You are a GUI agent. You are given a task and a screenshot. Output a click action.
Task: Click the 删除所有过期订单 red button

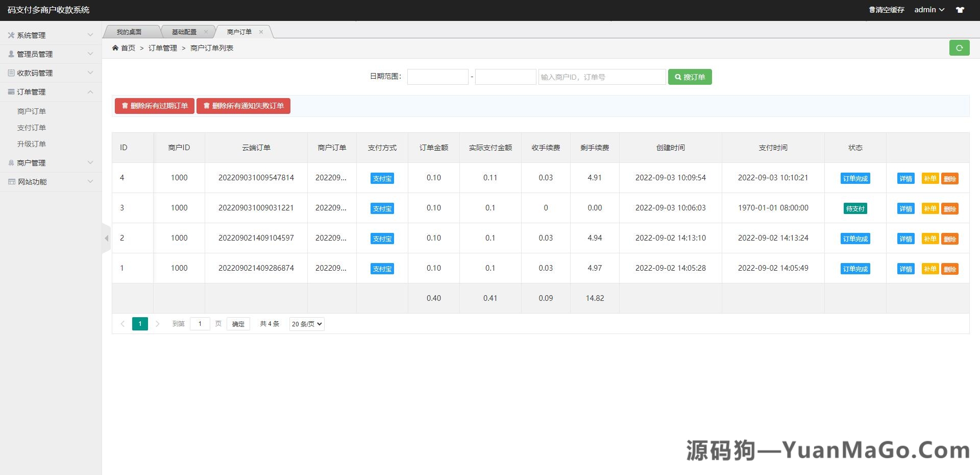(x=154, y=106)
